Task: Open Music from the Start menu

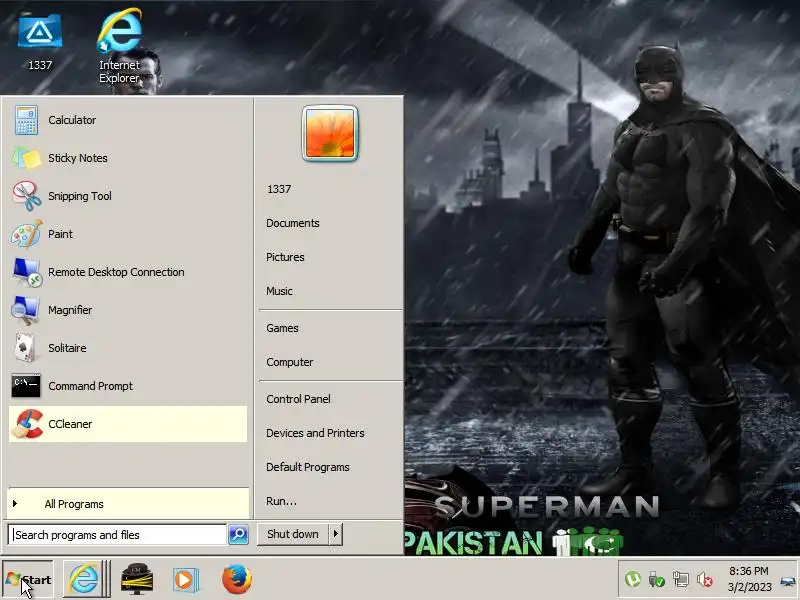Action: pyautogui.click(x=280, y=291)
